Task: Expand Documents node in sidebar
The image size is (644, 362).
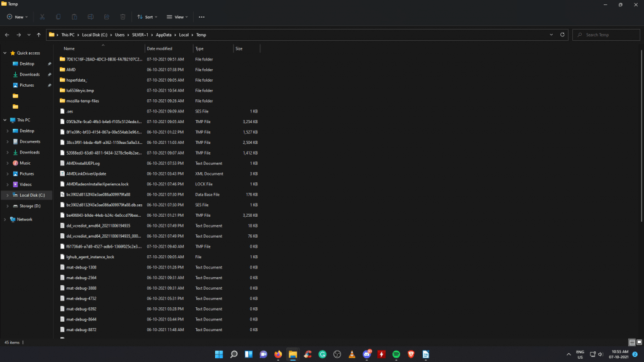Action: pyautogui.click(x=8, y=141)
